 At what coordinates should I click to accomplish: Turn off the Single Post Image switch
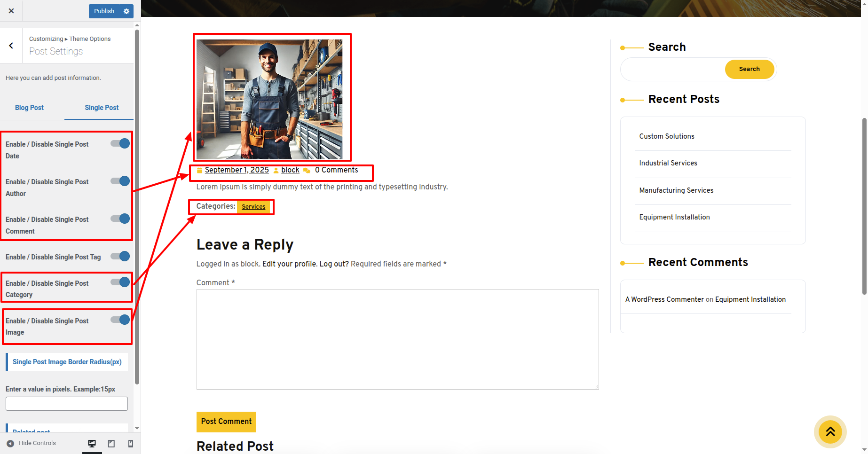coord(120,320)
